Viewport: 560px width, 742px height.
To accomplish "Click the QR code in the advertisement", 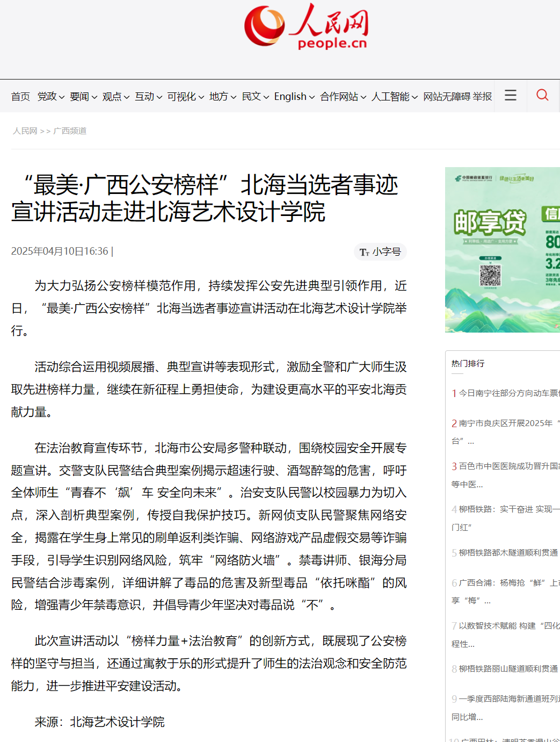I will coord(490,275).
